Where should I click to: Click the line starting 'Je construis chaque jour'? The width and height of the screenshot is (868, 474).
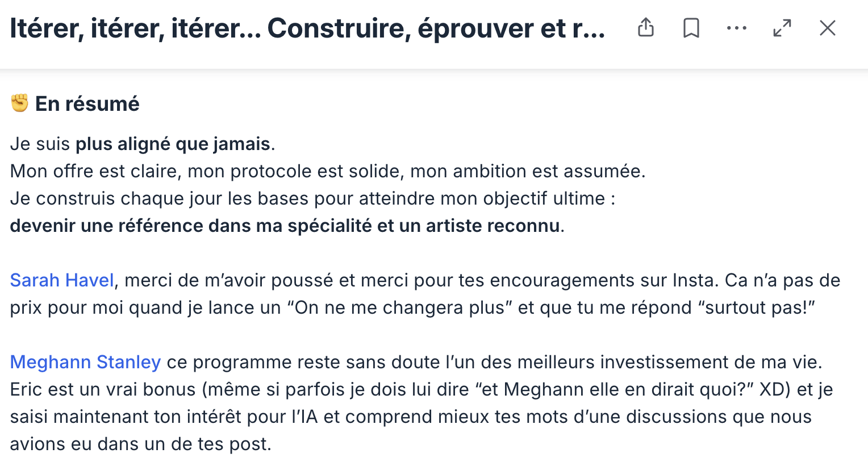coord(312,198)
